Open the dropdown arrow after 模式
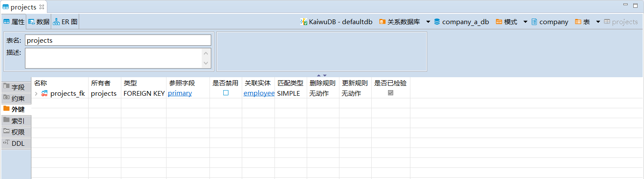 point(525,22)
